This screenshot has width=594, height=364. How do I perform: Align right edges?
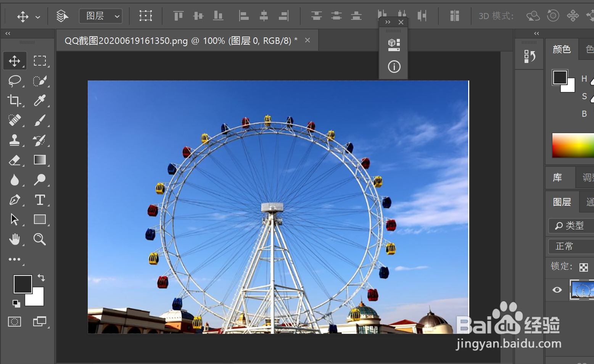[283, 16]
